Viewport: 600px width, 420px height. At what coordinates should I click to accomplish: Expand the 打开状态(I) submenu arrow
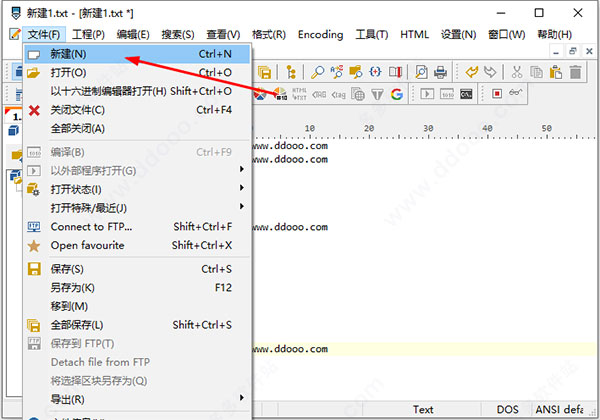[241, 187]
